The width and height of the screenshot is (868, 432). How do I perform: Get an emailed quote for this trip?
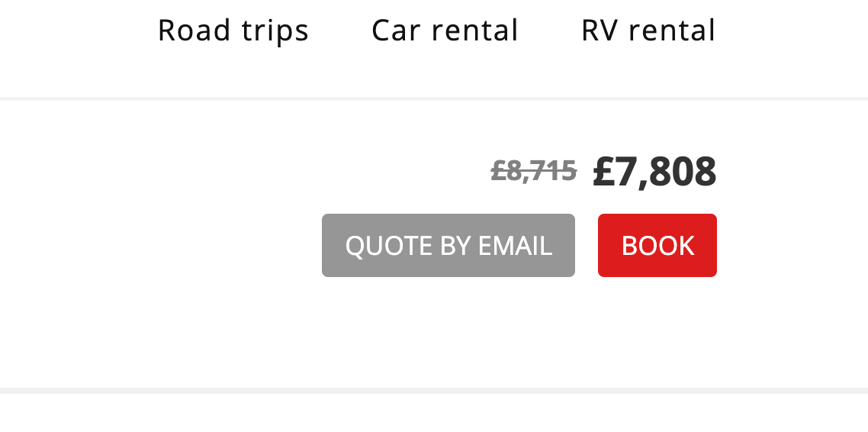[x=448, y=245]
